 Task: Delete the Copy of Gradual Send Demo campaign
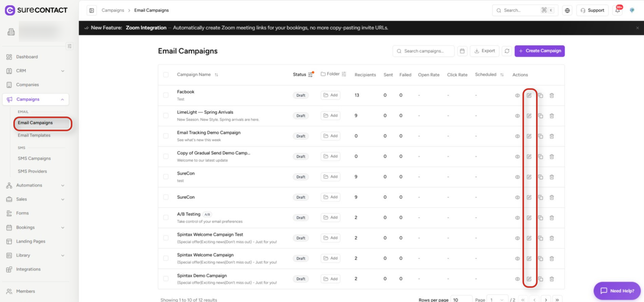552,157
